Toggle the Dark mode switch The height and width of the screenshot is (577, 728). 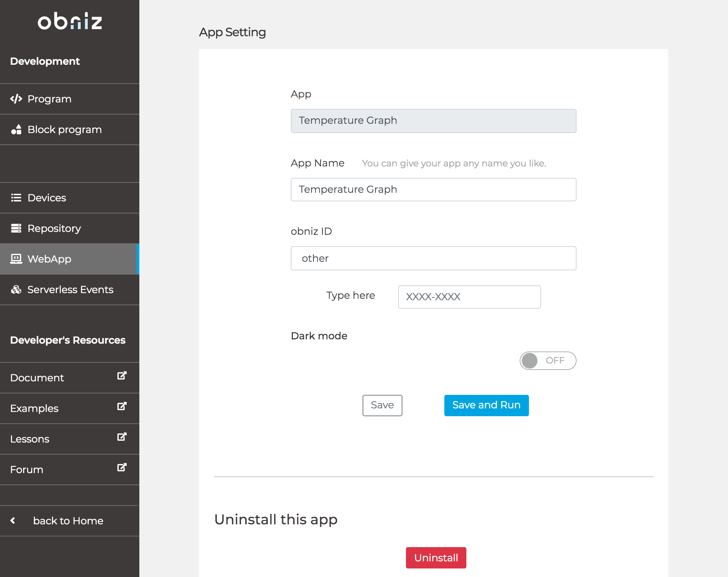[547, 361]
